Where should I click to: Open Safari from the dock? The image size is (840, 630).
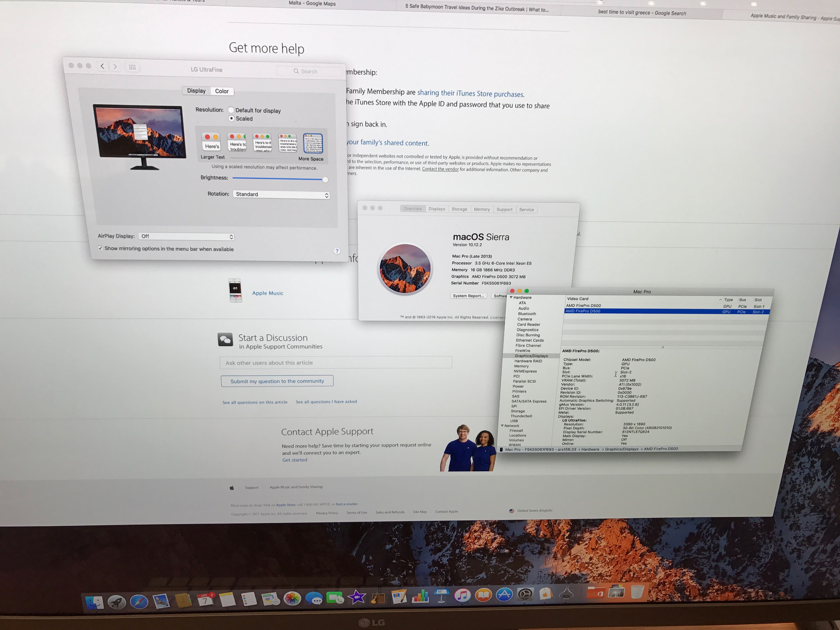pos(139,601)
